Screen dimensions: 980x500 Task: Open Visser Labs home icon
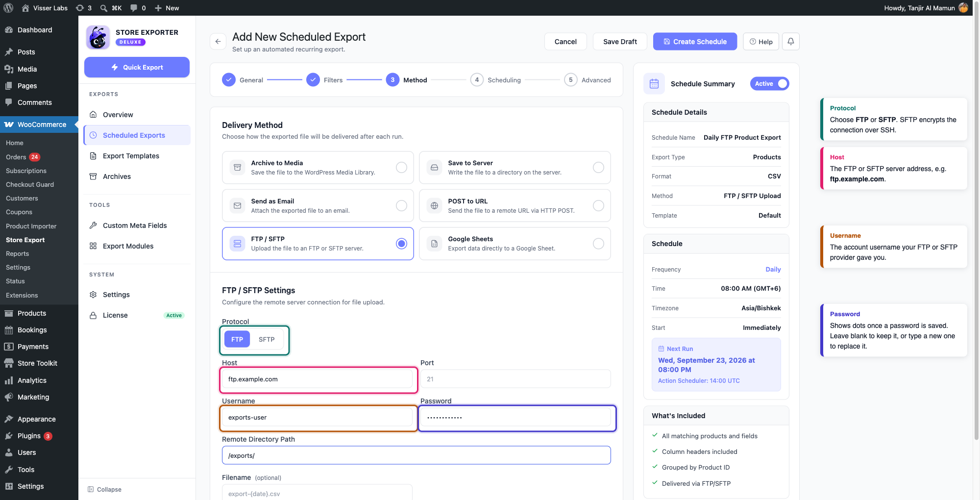click(25, 8)
